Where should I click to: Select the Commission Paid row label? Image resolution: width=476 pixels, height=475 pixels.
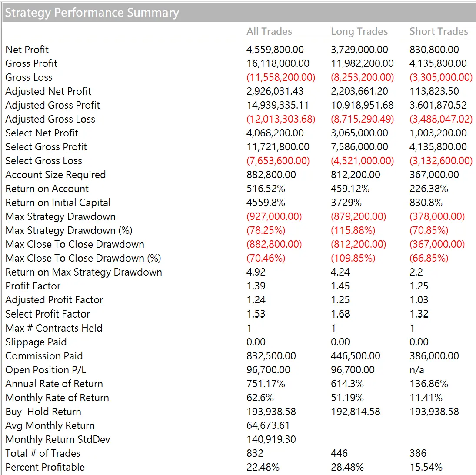44,356
